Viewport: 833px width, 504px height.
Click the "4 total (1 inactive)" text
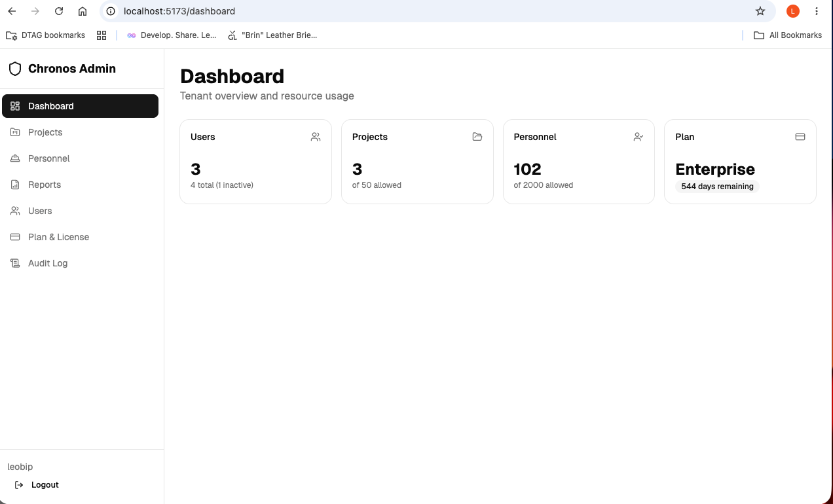click(222, 185)
